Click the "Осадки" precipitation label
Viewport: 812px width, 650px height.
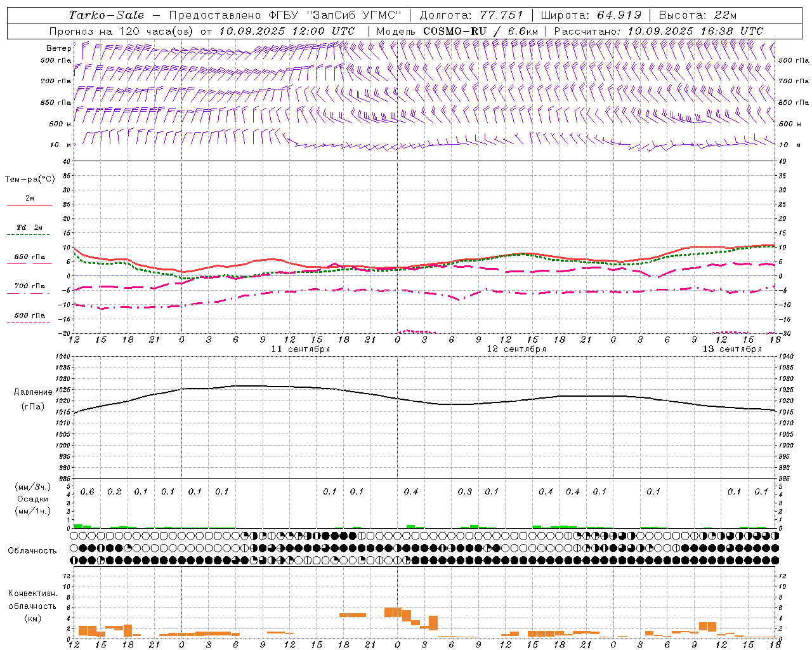point(33,499)
